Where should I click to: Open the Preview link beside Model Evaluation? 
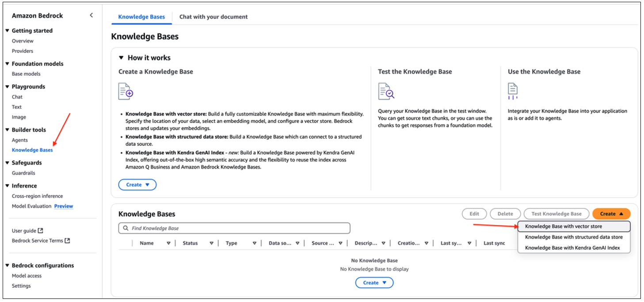tap(64, 206)
